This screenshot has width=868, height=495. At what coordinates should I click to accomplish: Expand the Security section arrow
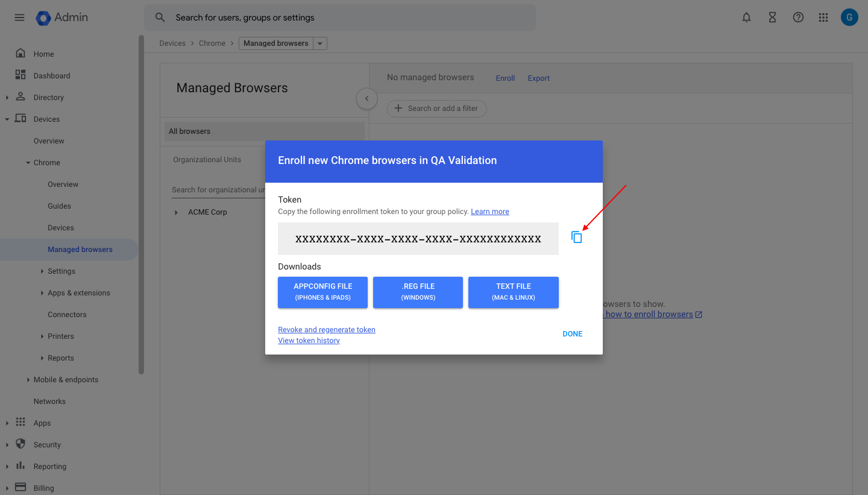point(7,445)
